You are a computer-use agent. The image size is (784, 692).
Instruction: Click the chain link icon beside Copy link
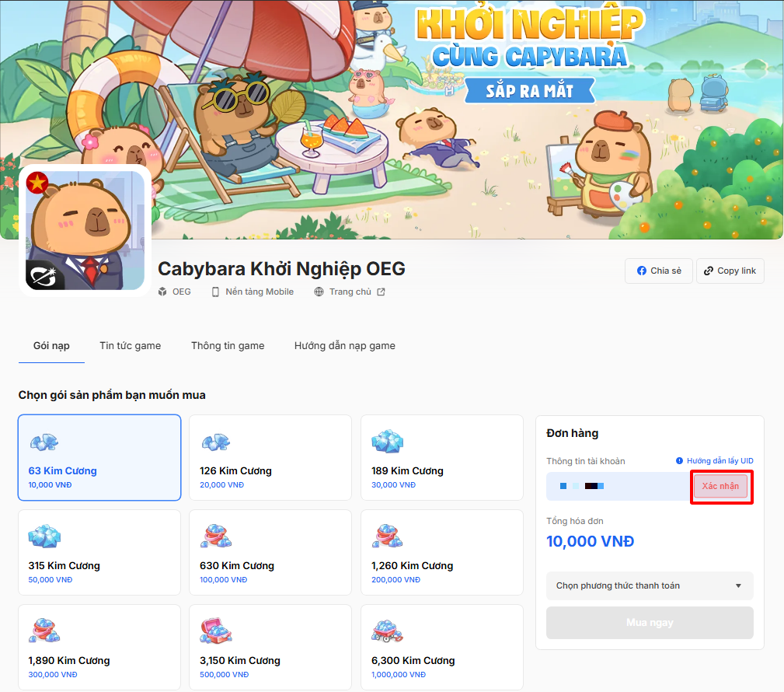coord(709,271)
